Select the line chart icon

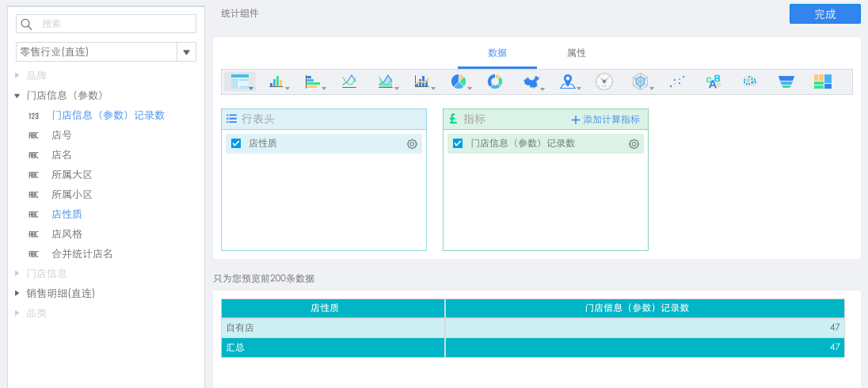[x=348, y=82]
